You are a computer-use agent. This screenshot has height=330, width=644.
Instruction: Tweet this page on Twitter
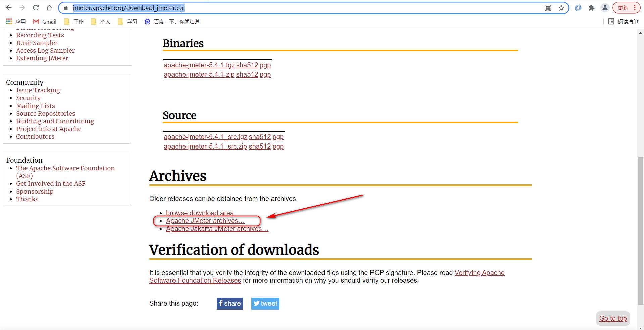[265, 303]
